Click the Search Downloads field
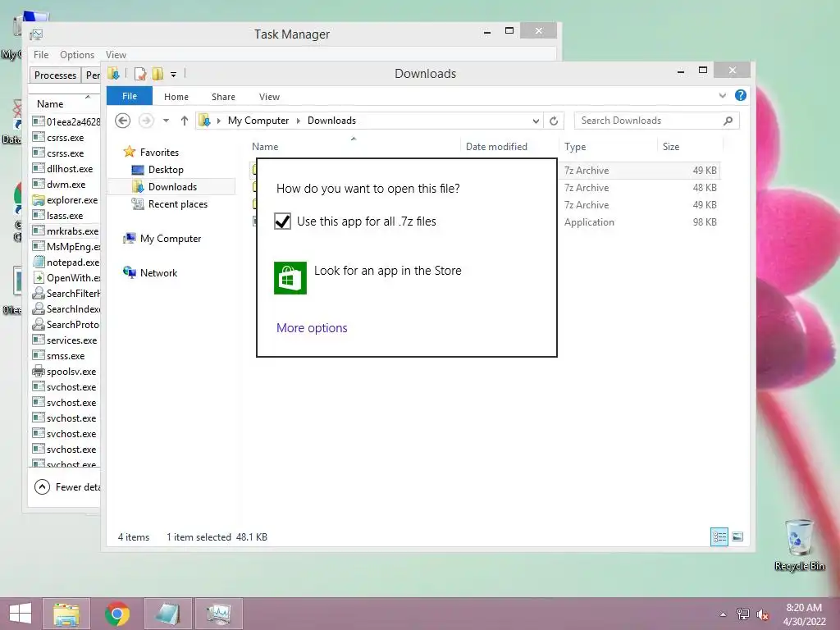This screenshot has width=840, height=630. coord(657,121)
